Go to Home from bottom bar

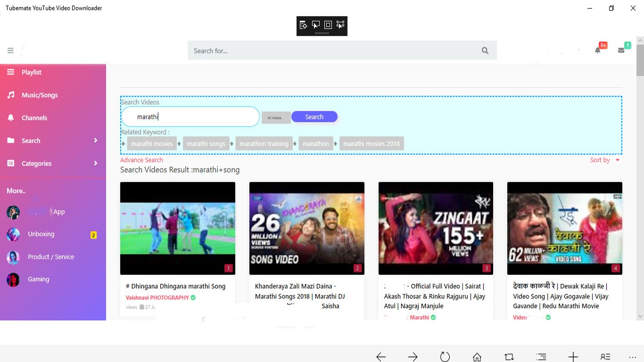click(x=477, y=357)
